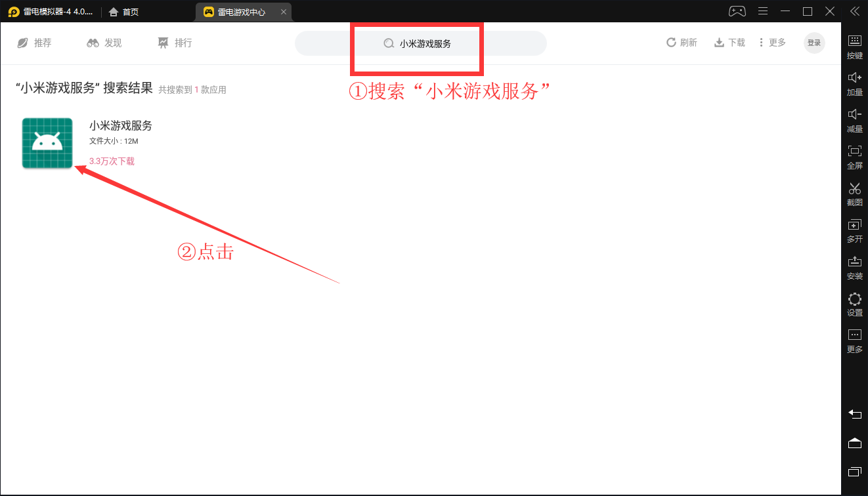The height and width of the screenshot is (496, 868).
Task: Click the 刷新 refresh button
Action: click(x=682, y=43)
